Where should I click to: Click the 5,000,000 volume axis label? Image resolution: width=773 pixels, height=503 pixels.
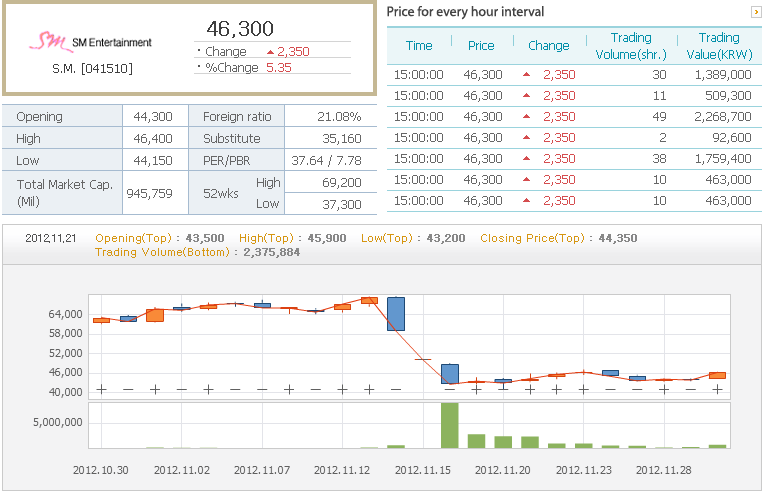[58, 422]
